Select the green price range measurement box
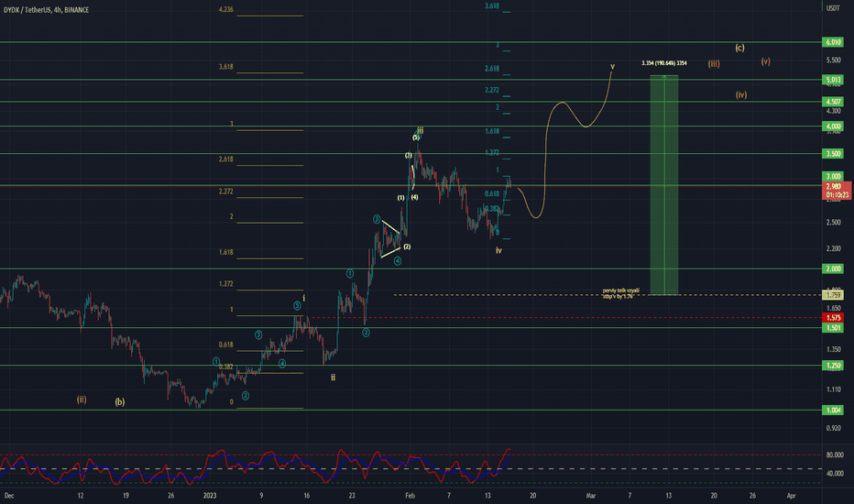Screen dimensions: 854x504 click(x=664, y=185)
